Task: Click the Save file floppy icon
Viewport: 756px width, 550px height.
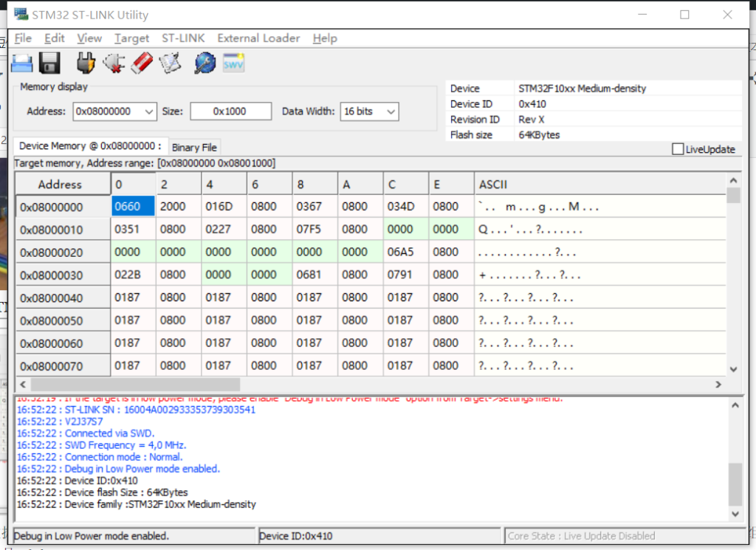Action: (x=49, y=63)
